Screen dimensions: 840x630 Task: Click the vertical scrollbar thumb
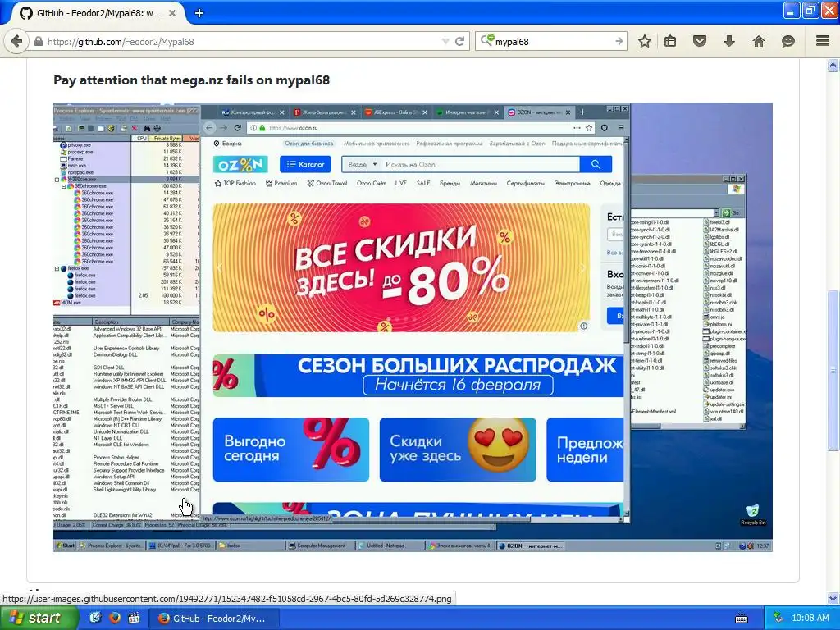click(x=833, y=370)
